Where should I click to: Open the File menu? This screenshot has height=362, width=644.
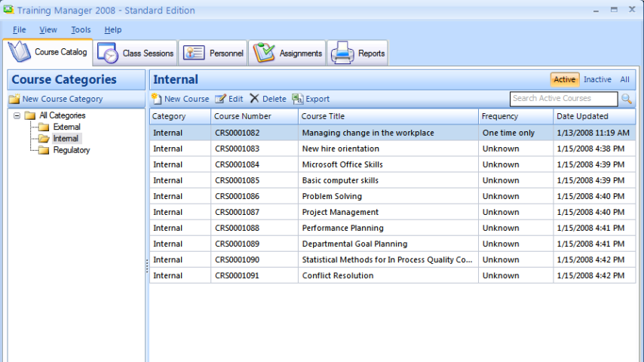click(x=20, y=29)
